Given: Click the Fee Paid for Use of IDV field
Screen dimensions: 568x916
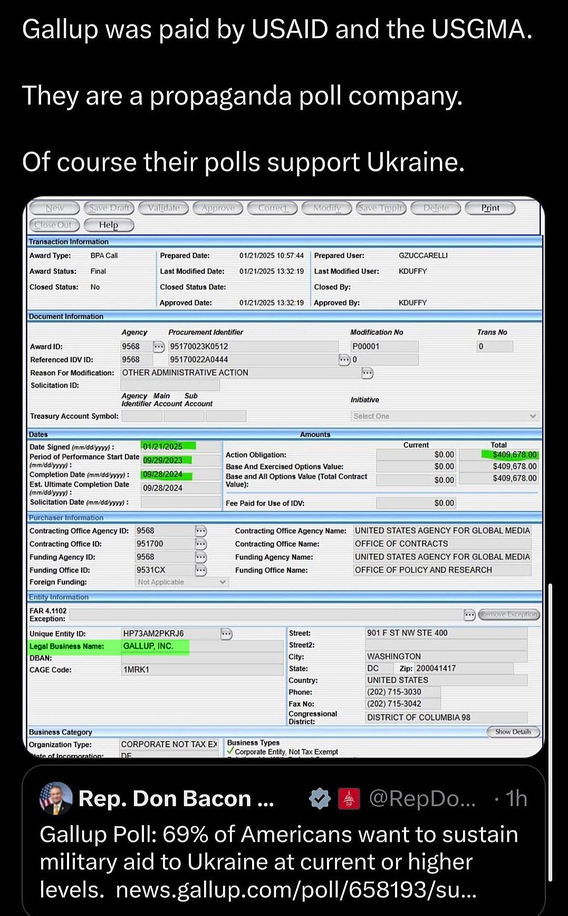Looking at the screenshot, I should 416,503.
